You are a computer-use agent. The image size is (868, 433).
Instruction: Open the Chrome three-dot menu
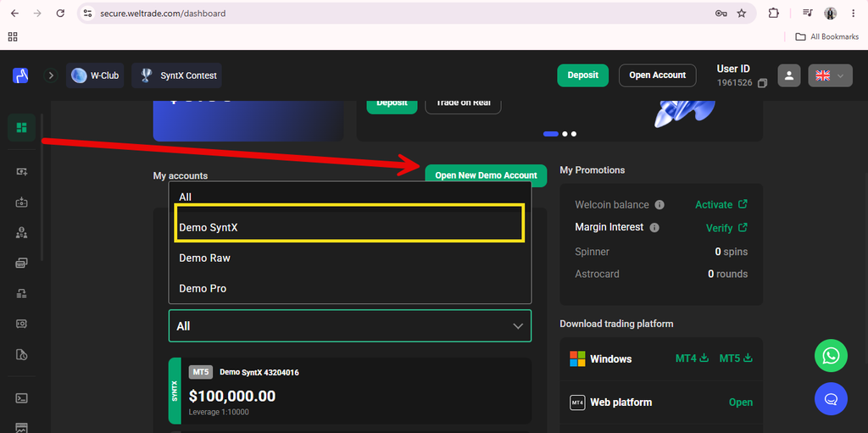point(853,14)
